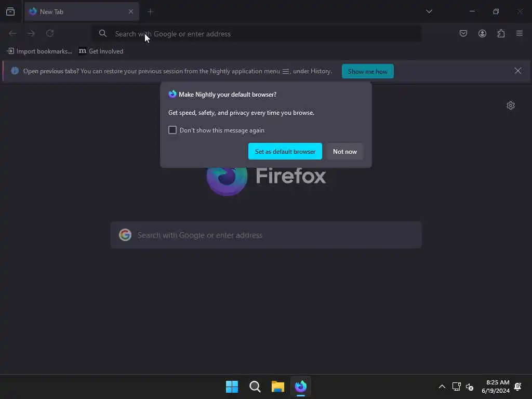This screenshot has width=532, height=399.
Task: Dismiss the previous tabs notification bar
Action: point(518,71)
